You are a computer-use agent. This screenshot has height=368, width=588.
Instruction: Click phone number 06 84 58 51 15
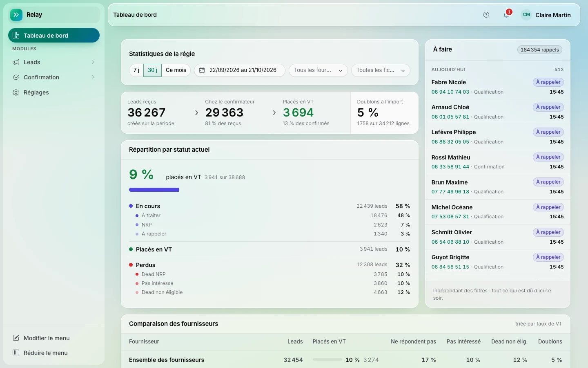tap(450, 267)
